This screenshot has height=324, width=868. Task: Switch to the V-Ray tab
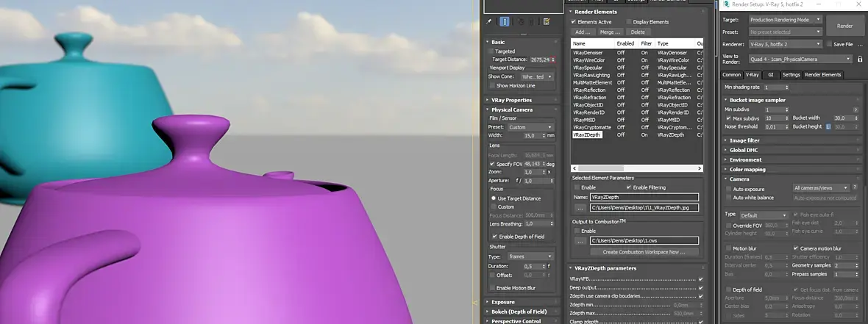tap(752, 75)
